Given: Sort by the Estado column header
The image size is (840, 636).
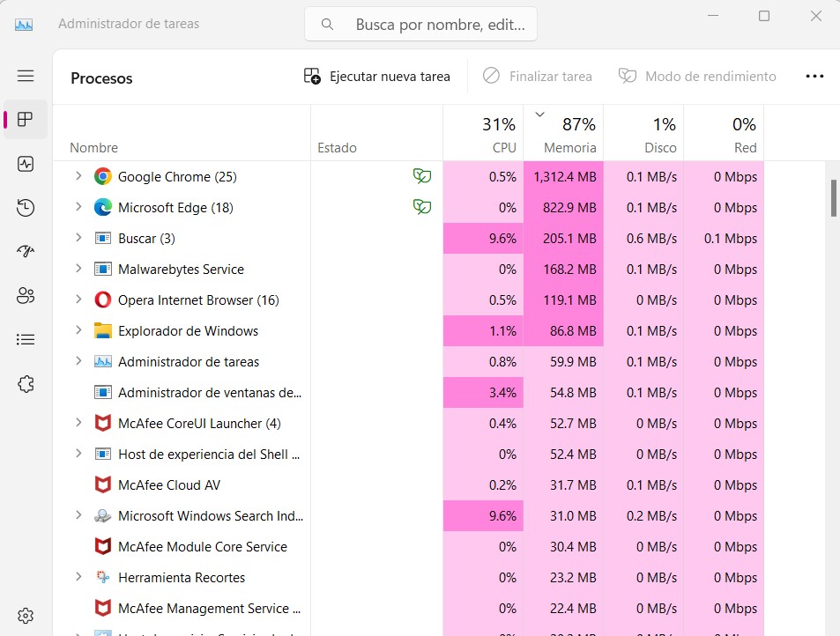Looking at the screenshot, I should click(377, 133).
